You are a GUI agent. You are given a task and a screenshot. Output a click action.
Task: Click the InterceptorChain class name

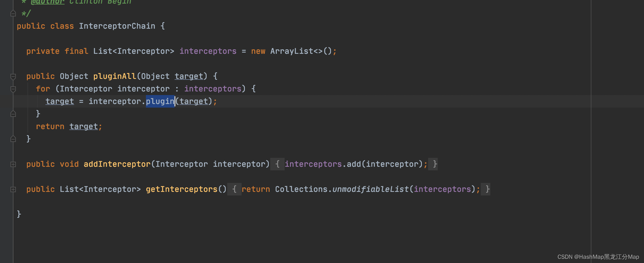(117, 26)
